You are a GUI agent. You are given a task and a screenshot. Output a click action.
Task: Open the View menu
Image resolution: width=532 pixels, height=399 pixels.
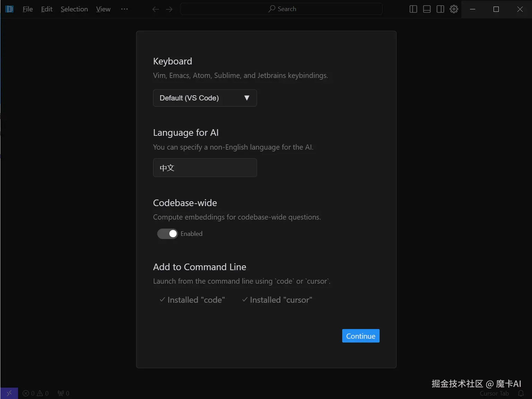pos(103,9)
